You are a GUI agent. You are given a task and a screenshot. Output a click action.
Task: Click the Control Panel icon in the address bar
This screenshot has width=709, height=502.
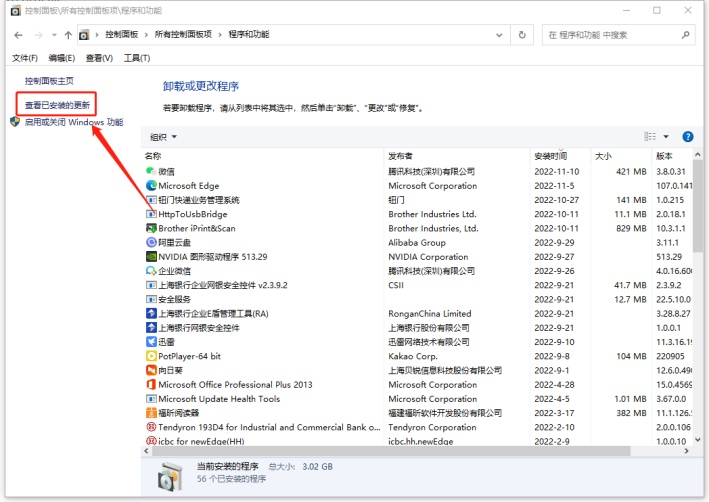tap(84, 35)
